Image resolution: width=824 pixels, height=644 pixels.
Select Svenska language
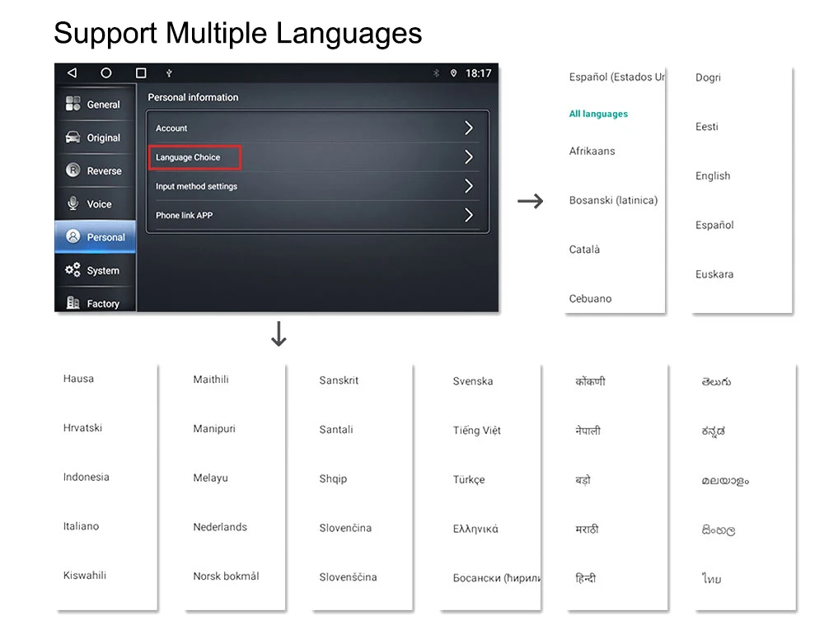pos(472,381)
